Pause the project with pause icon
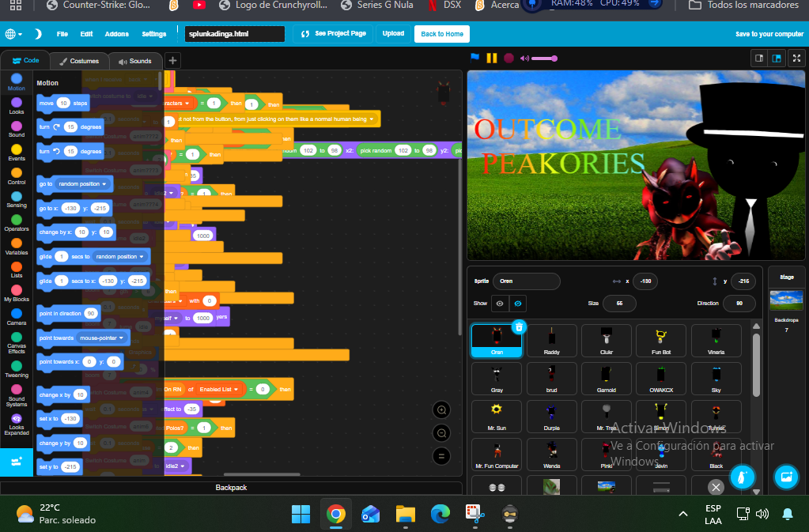 (x=492, y=58)
